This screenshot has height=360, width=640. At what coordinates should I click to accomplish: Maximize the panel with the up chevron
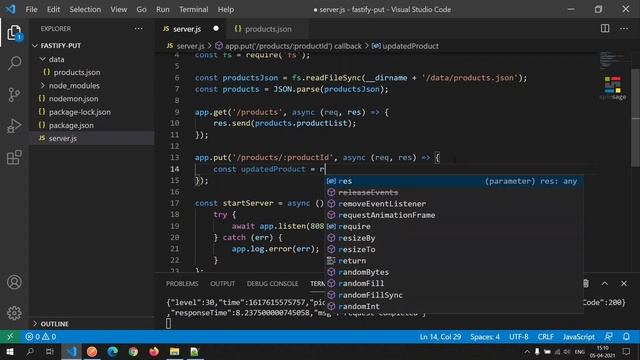coord(605,283)
